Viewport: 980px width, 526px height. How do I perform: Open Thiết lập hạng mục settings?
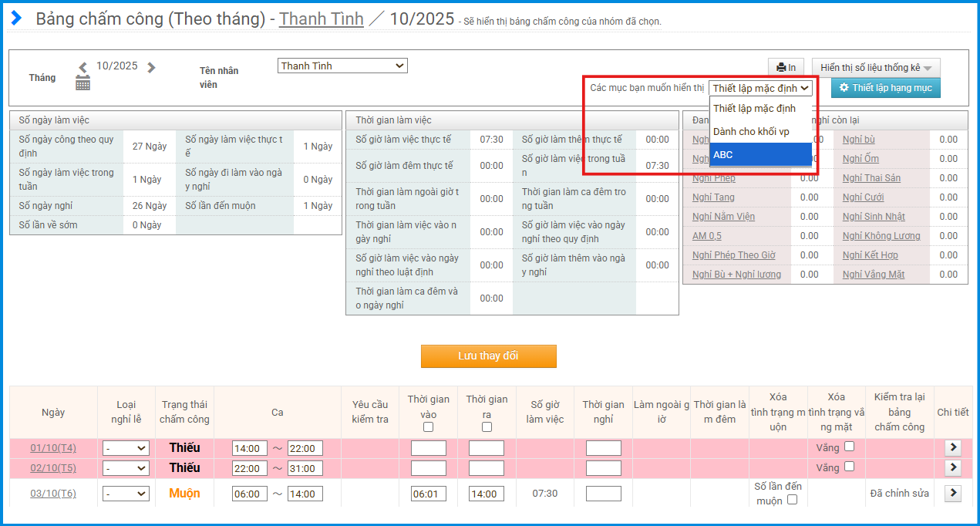pyautogui.click(x=885, y=88)
